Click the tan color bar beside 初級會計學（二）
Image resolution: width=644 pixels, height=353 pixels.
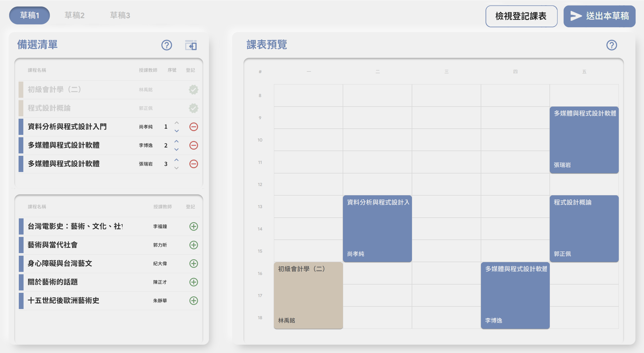click(x=21, y=90)
